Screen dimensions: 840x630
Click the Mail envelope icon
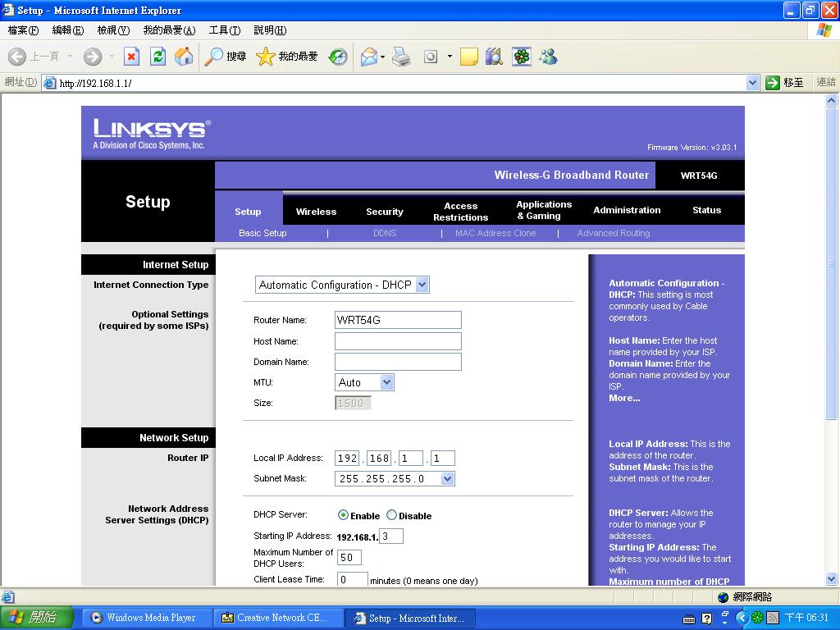point(369,57)
